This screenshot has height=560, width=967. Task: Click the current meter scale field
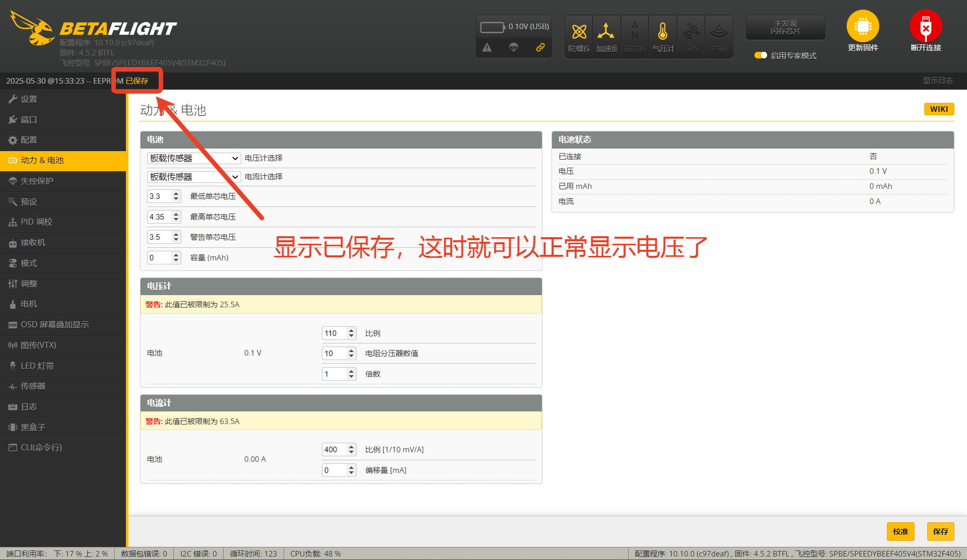[339, 450]
